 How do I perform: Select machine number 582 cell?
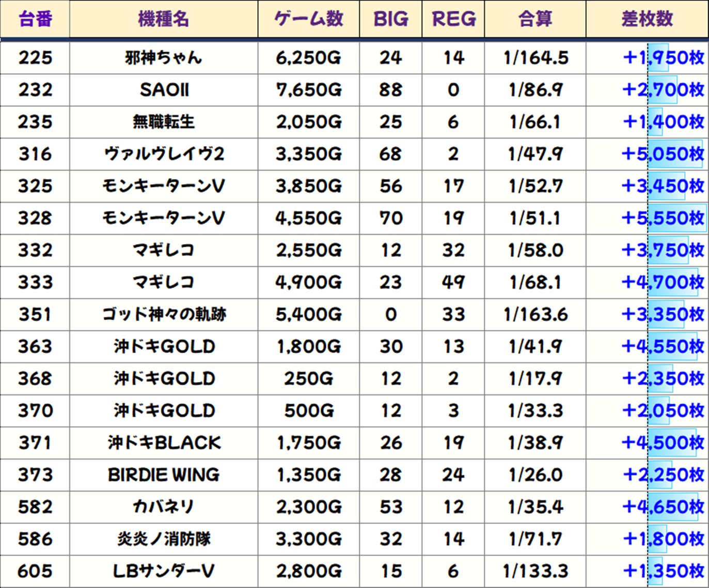tap(35, 507)
